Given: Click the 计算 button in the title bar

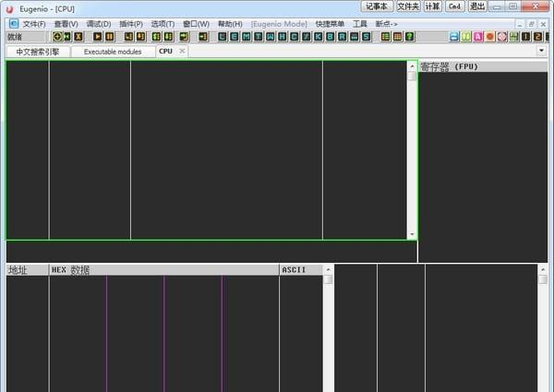Looking at the screenshot, I should pos(432,6).
